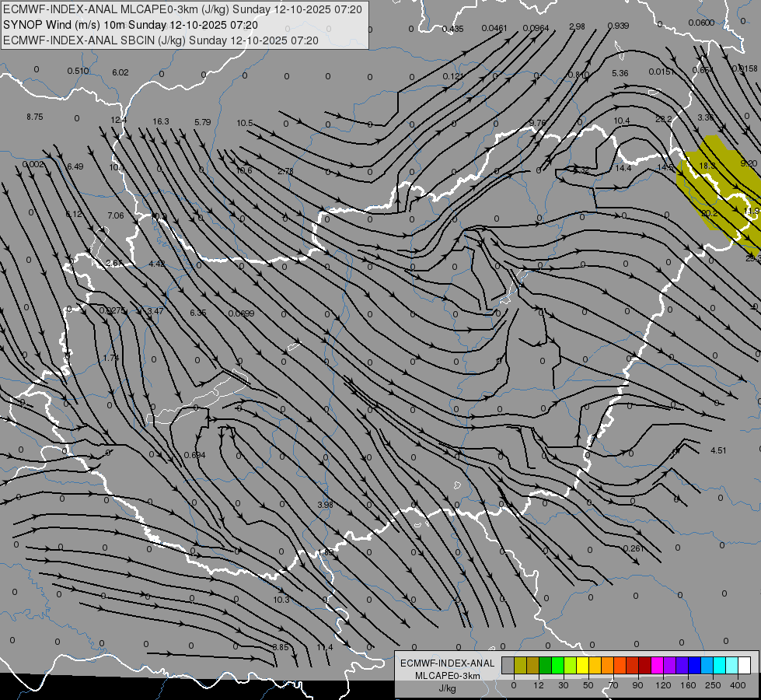
Task: Click the white legend swatch
Action: tap(744, 665)
